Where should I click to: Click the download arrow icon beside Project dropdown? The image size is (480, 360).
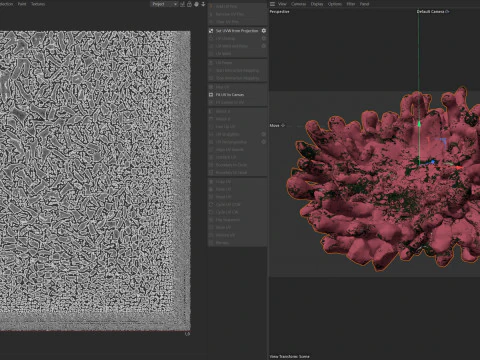point(203,4)
